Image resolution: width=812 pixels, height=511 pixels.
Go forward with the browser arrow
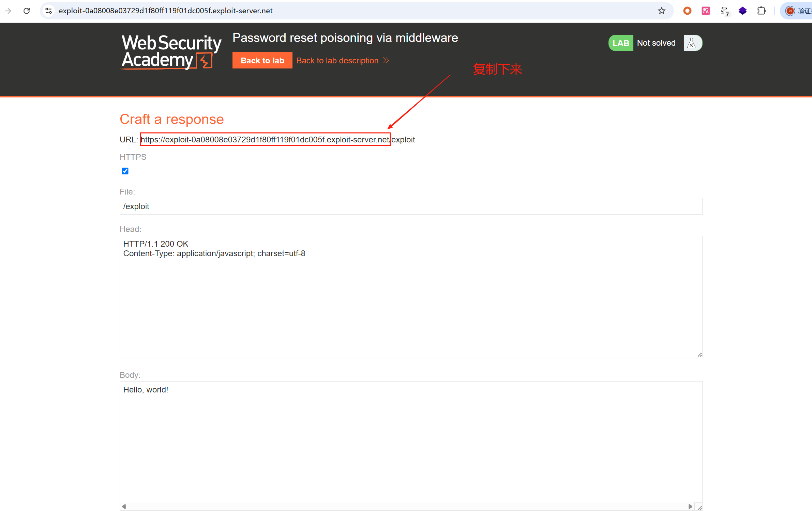point(8,11)
